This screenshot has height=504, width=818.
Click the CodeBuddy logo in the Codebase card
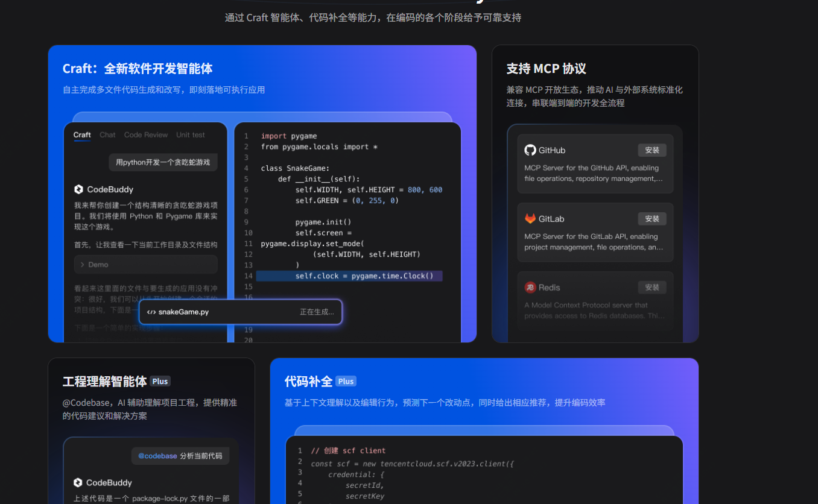tap(78, 482)
